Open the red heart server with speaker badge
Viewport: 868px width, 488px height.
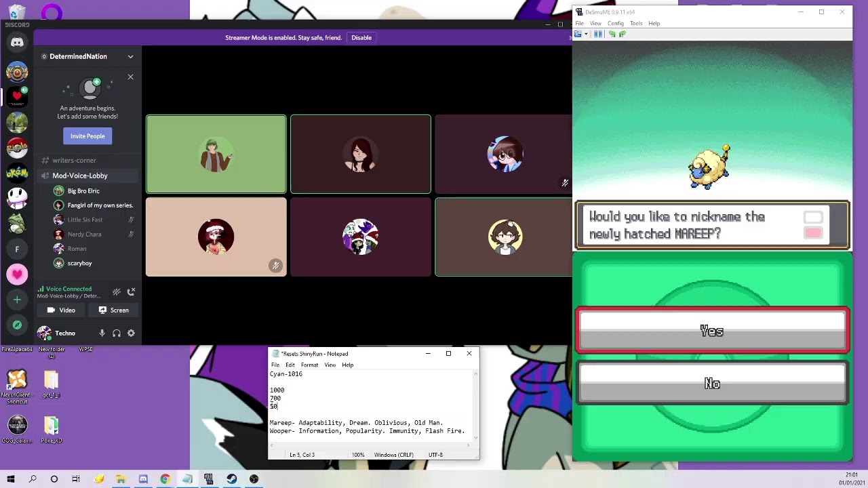(x=17, y=96)
